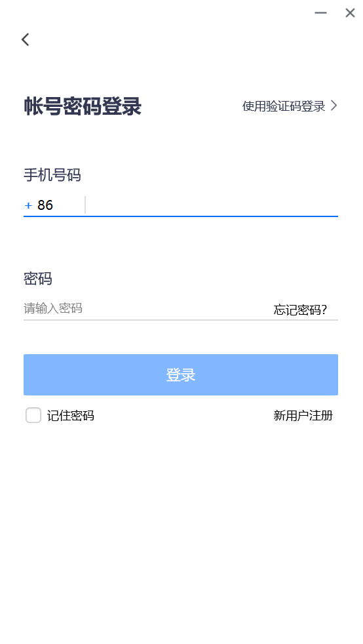Click the blue plus sign before 86

point(28,205)
